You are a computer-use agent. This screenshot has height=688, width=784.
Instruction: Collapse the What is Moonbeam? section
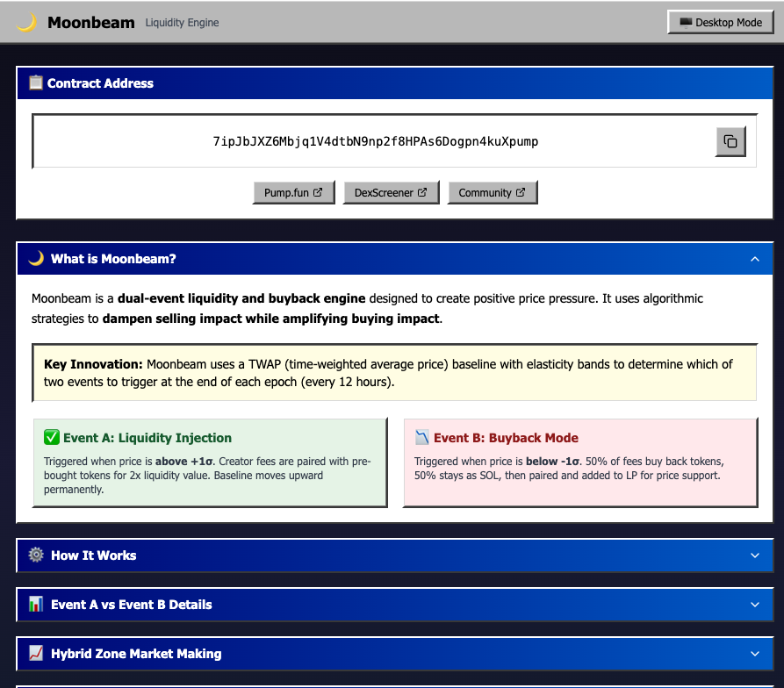point(754,259)
